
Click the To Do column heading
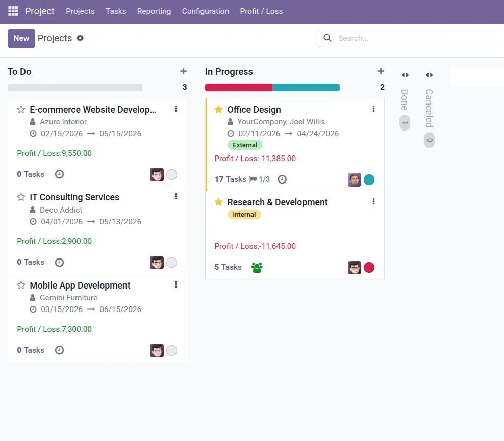(x=19, y=71)
